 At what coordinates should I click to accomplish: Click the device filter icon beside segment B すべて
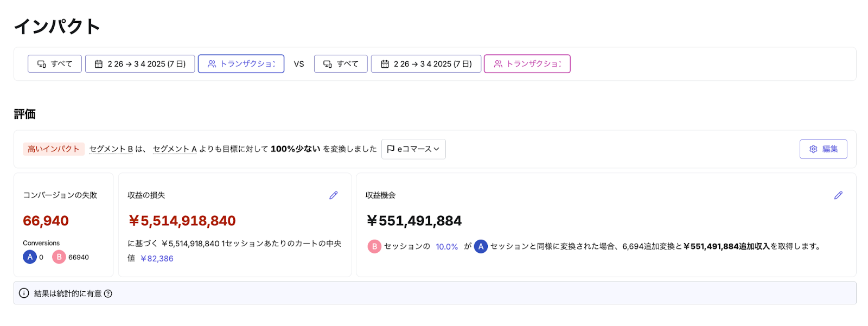327,63
